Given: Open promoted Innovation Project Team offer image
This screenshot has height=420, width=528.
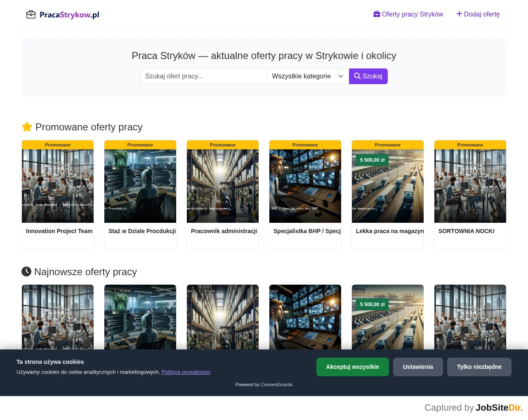Looking at the screenshot, I should (58, 186).
